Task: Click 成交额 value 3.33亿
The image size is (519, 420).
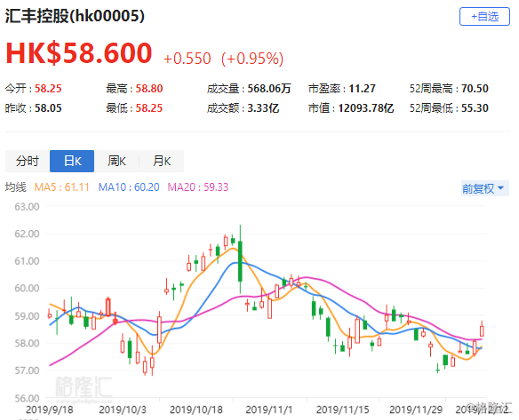Action: (263, 108)
